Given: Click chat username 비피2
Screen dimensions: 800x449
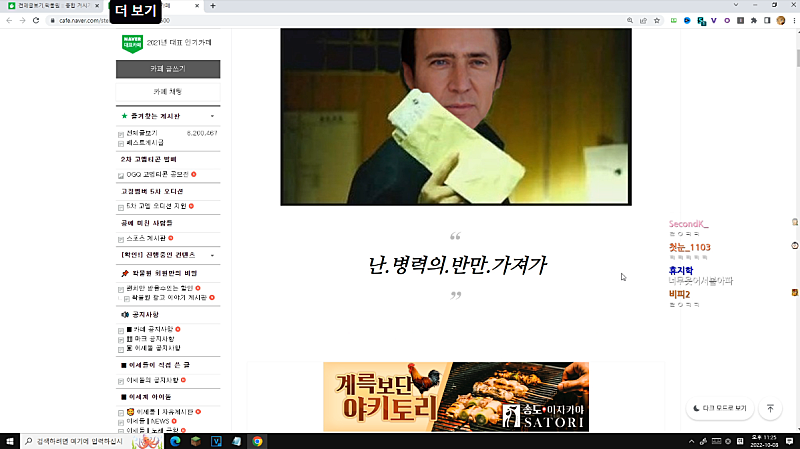Looking at the screenshot, I should tap(679, 294).
